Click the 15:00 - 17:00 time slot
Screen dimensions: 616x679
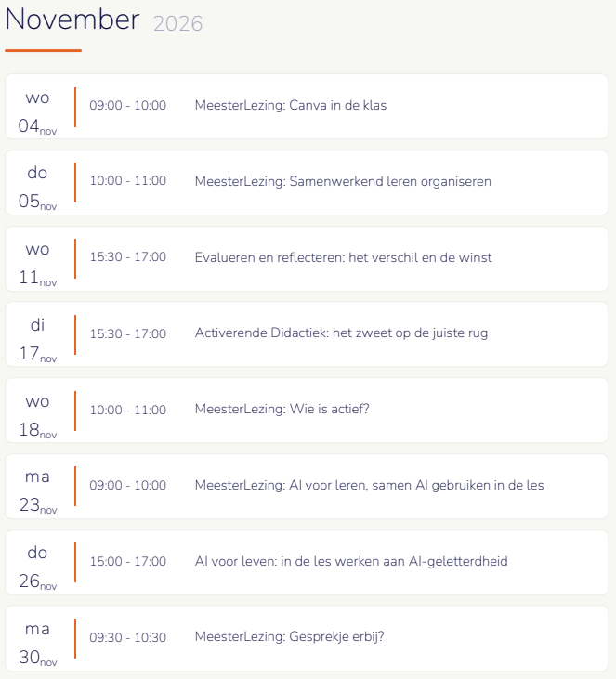coord(128,561)
